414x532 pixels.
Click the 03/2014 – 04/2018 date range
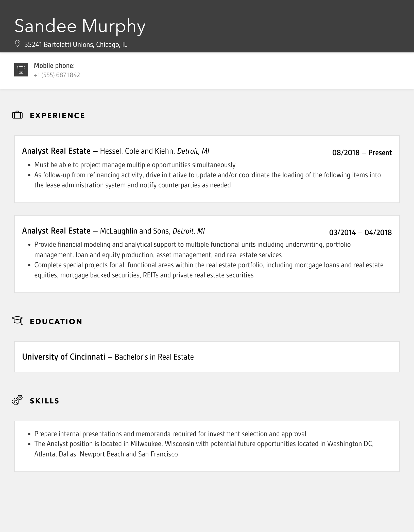(360, 233)
